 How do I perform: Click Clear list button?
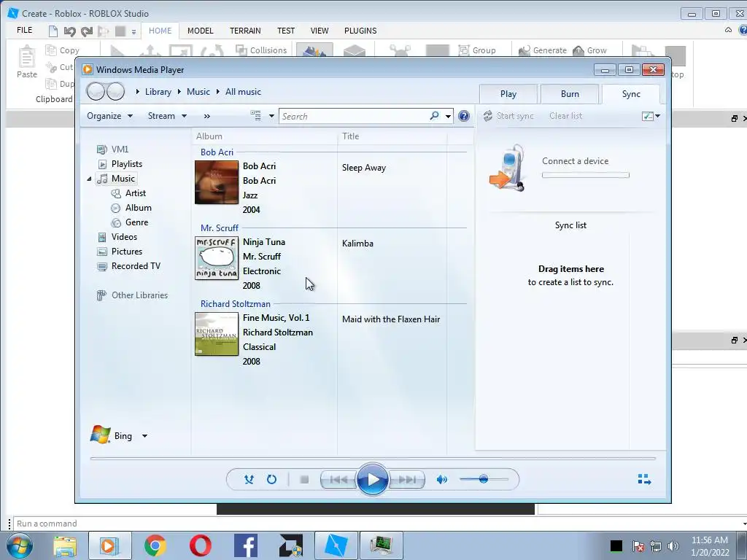(x=565, y=116)
